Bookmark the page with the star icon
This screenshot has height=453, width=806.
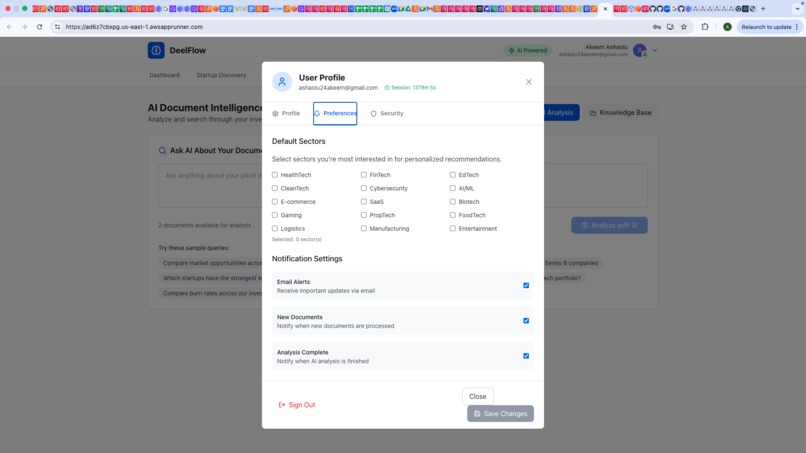click(684, 27)
